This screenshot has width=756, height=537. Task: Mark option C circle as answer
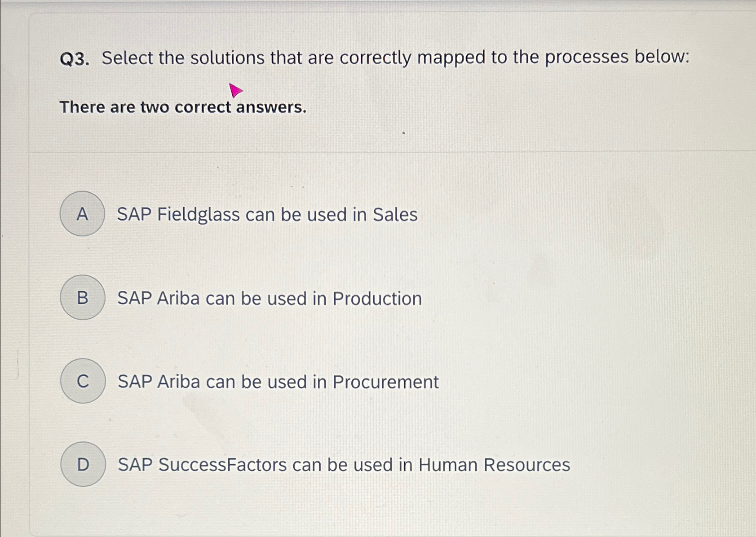tap(83, 381)
